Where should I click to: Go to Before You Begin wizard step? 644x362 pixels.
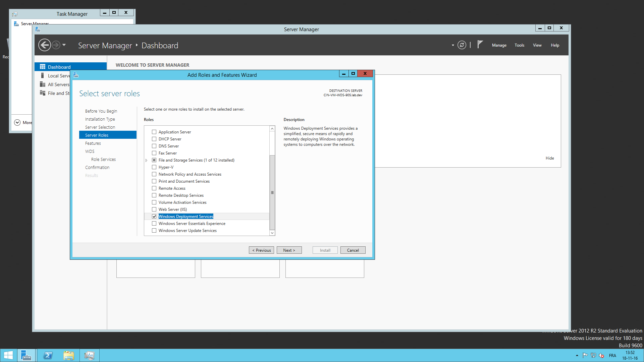[x=101, y=111]
